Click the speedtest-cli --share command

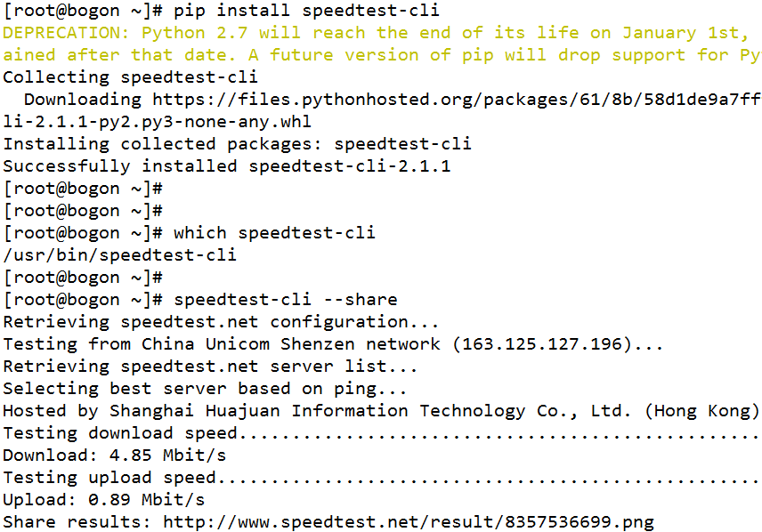click(286, 299)
